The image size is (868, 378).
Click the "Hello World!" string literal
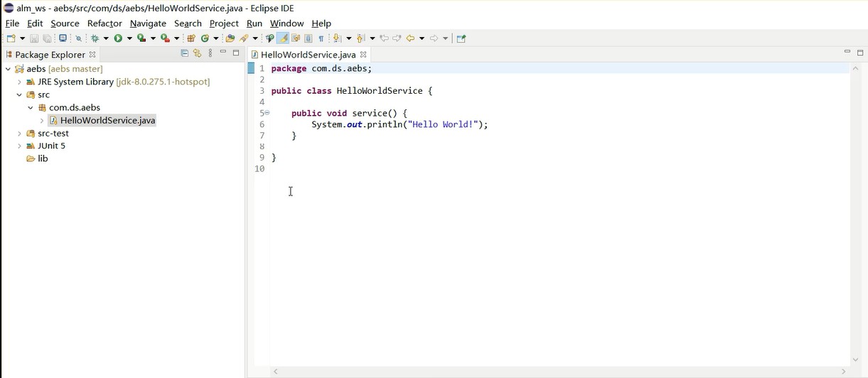click(442, 124)
